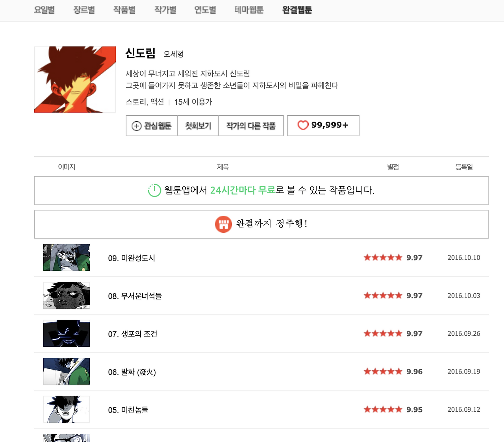The image size is (504, 442).
Task: Click the plus icon in 관심웹툰
Action: (x=136, y=126)
